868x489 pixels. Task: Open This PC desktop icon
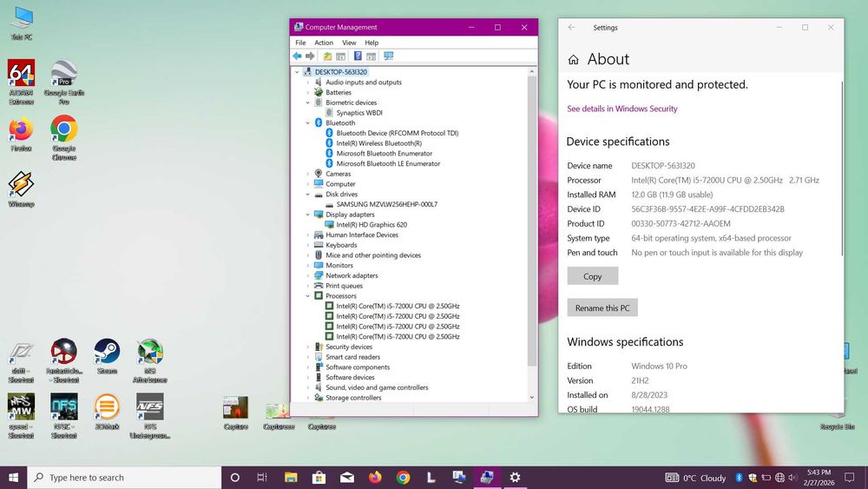tap(21, 23)
